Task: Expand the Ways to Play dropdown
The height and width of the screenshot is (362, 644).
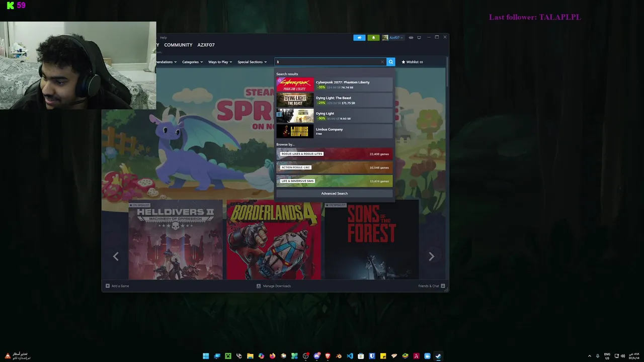Action: pos(220,62)
